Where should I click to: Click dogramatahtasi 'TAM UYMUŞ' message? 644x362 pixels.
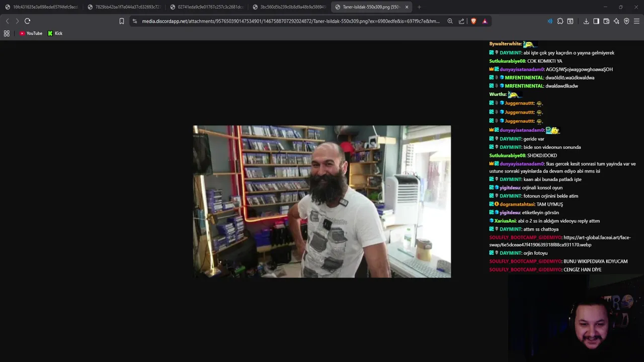549,204
